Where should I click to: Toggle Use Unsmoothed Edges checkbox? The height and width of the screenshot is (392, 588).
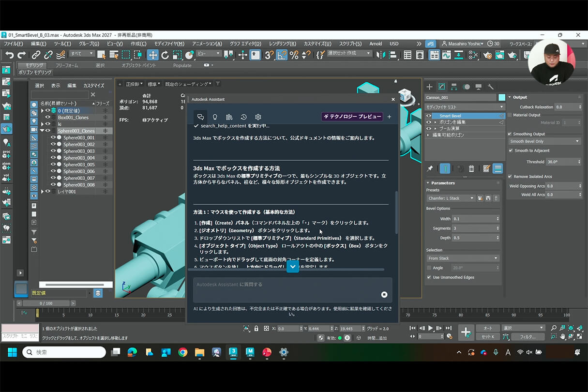tap(429, 277)
